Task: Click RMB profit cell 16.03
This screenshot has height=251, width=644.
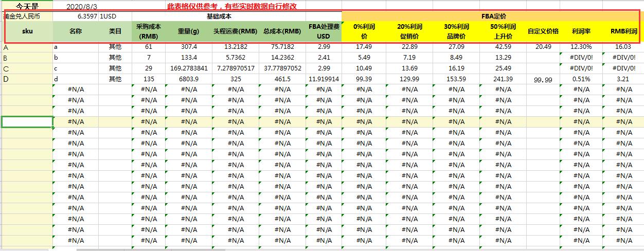Action: (x=623, y=47)
